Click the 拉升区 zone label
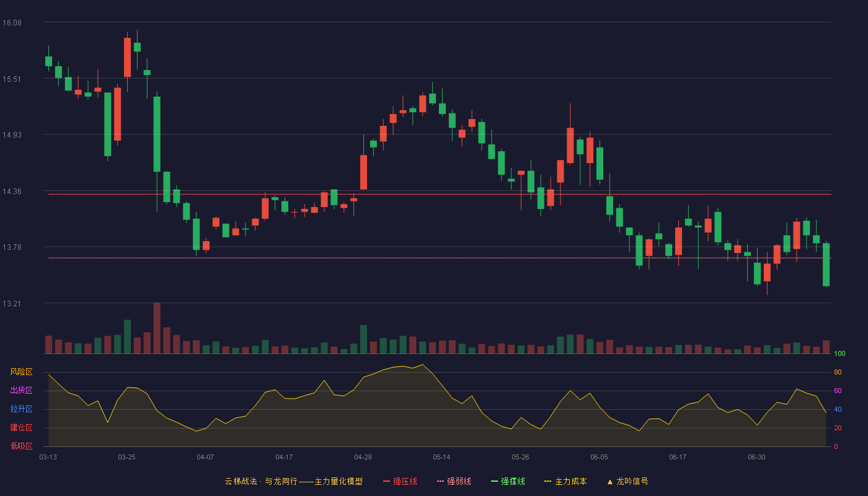 (x=21, y=409)
